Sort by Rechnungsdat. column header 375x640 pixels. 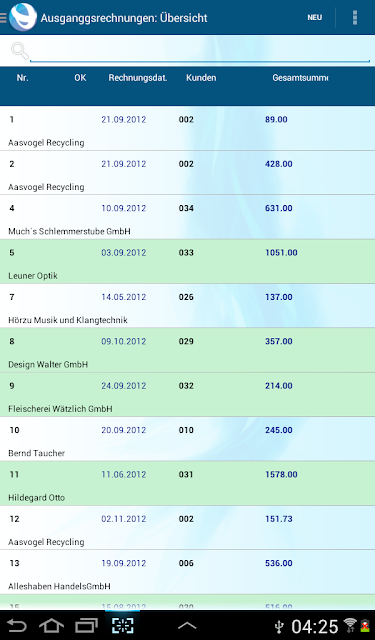pos(138,78)
